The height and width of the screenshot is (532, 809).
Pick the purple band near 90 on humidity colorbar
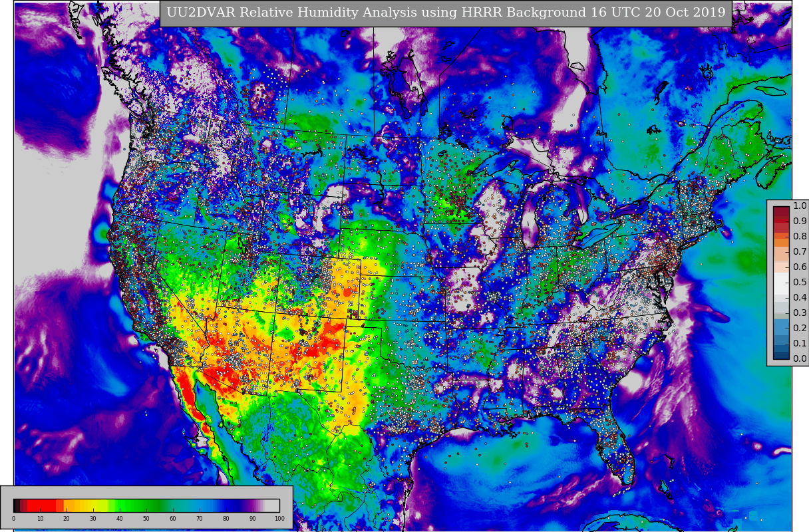pos(253,505)
